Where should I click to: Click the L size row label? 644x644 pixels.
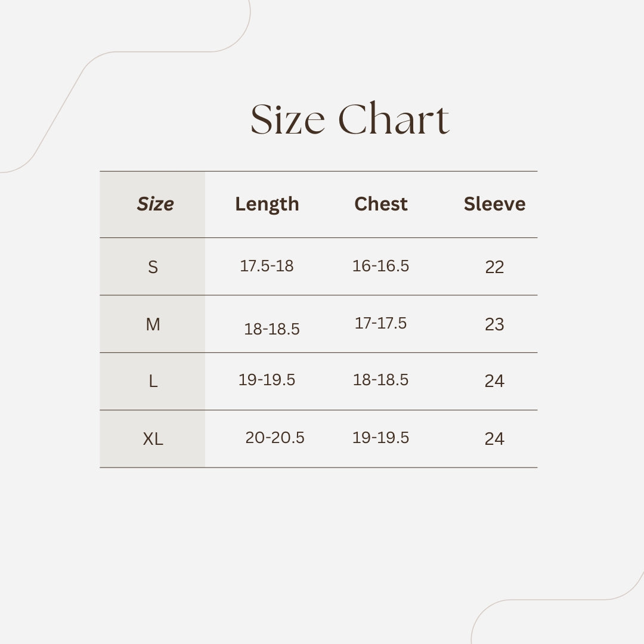pos(153,382)
